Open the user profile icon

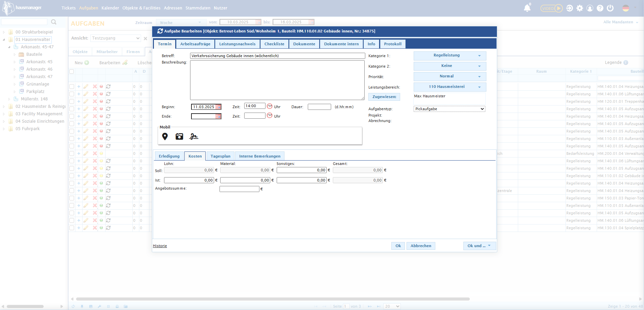click(x=590, y=8)
